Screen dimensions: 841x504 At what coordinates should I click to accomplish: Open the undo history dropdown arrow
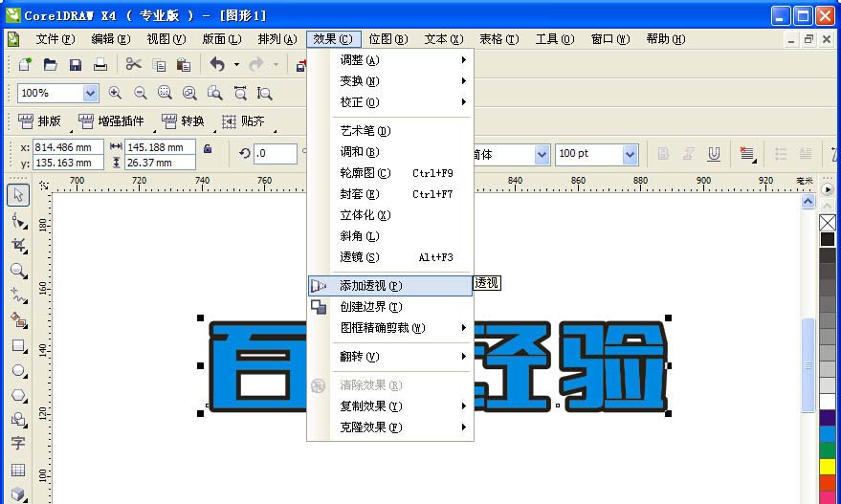[236, 65]
